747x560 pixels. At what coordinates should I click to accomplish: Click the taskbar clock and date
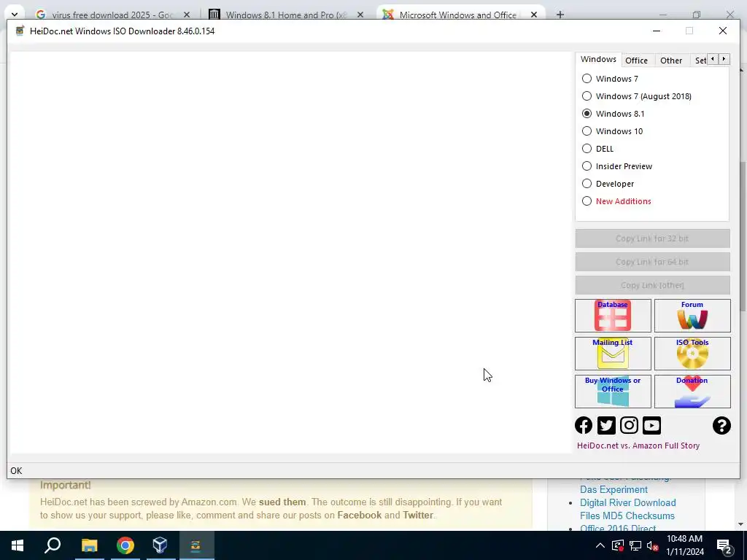pos(684,545)
